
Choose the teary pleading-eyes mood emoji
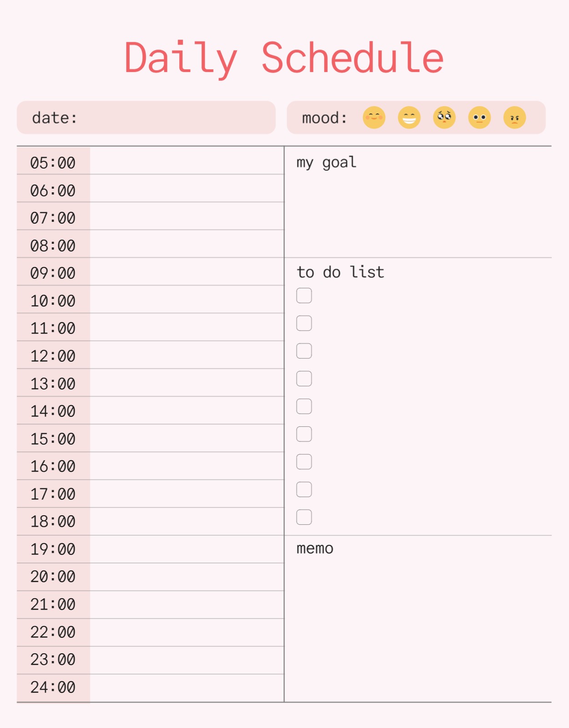point(444,118)
